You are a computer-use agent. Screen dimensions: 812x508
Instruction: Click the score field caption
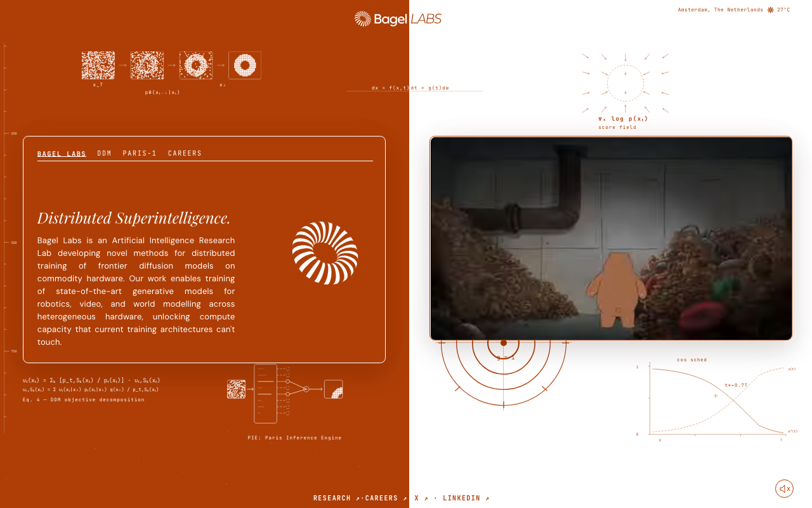point(617,127)
